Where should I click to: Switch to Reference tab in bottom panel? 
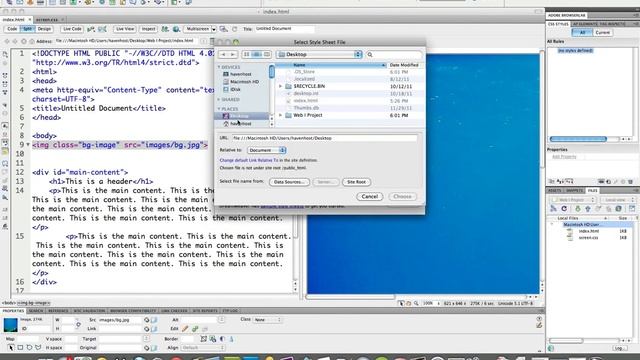58,311
